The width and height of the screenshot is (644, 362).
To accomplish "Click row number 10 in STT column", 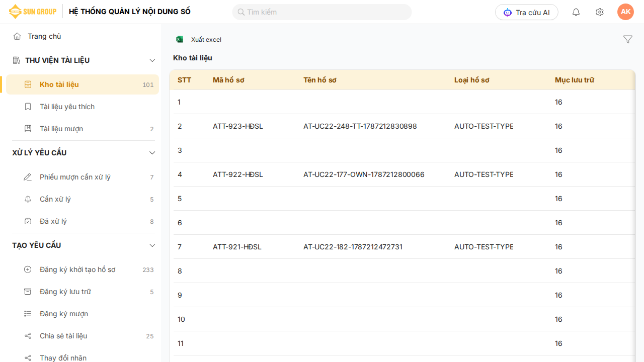I will pyautogui.click(x=182, y=319).
